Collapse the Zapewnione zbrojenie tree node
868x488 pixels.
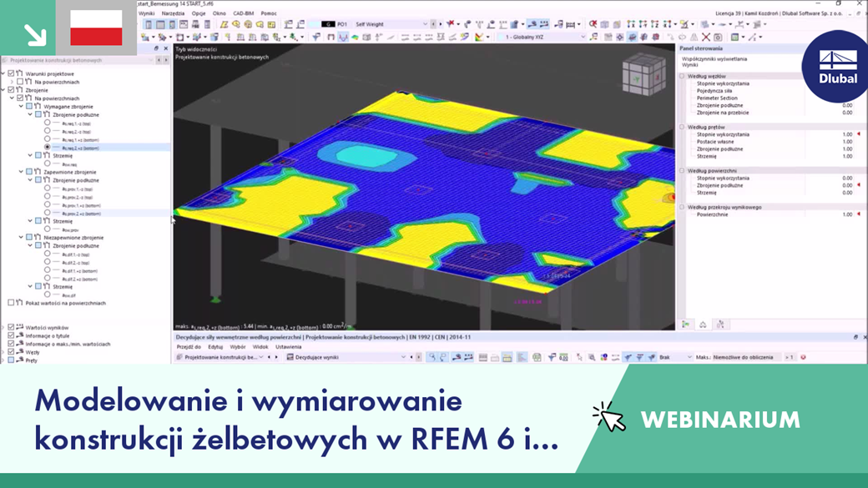point(21,172)
